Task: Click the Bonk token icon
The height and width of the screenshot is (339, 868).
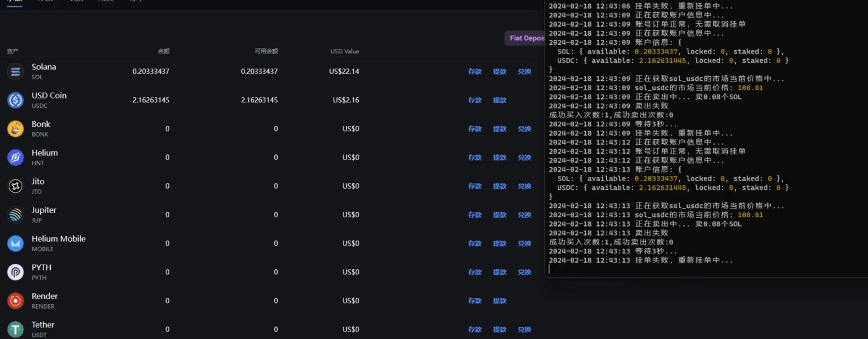Action: click(16, 129)
